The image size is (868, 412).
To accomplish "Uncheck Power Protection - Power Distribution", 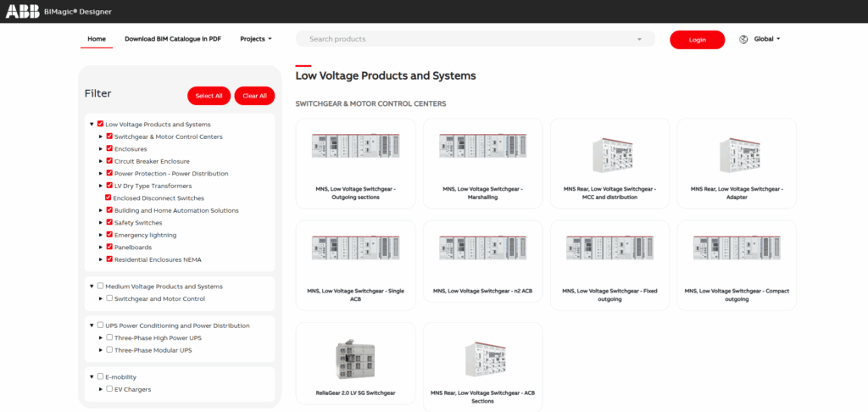I will tap(109, 173).
